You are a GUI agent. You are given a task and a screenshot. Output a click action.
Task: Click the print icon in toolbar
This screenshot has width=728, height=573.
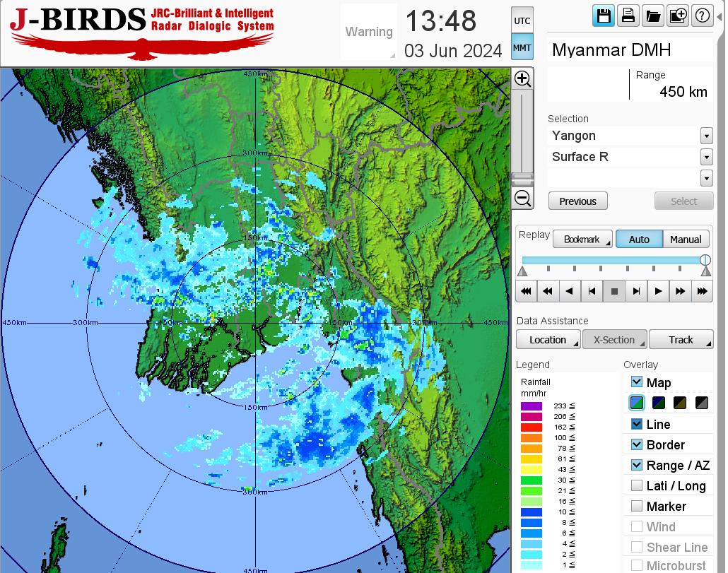(628, 16)
